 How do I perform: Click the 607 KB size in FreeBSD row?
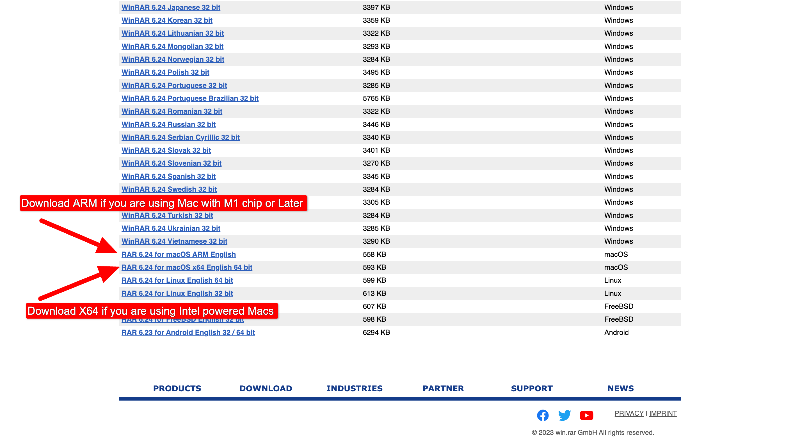coord(374,306)
